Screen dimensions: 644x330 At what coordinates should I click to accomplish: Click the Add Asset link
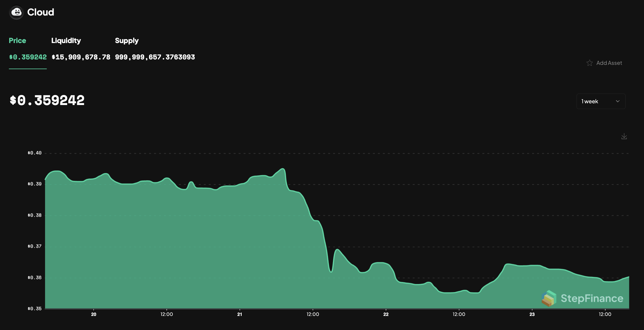pyautogui.click(x=609, y=63)
